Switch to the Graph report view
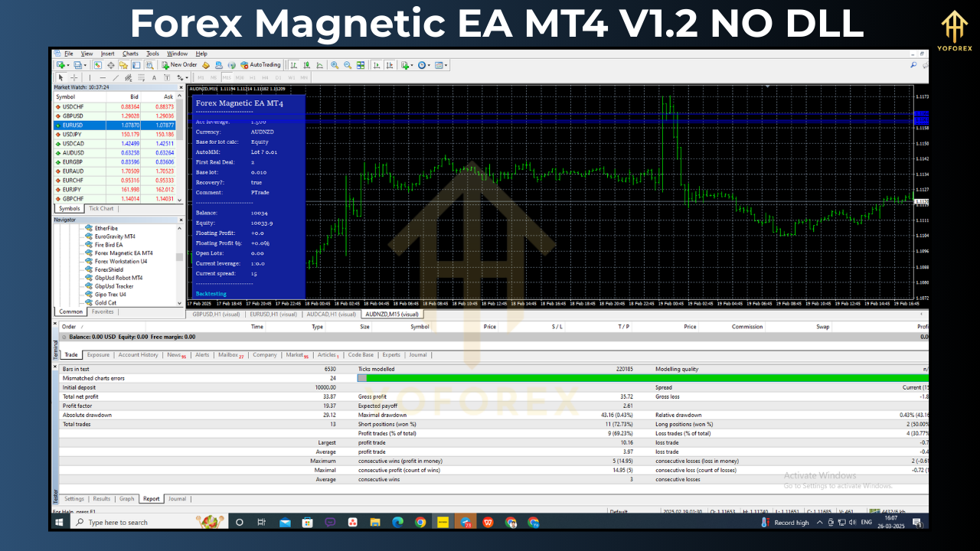980x551 pixels. point(126,498)
